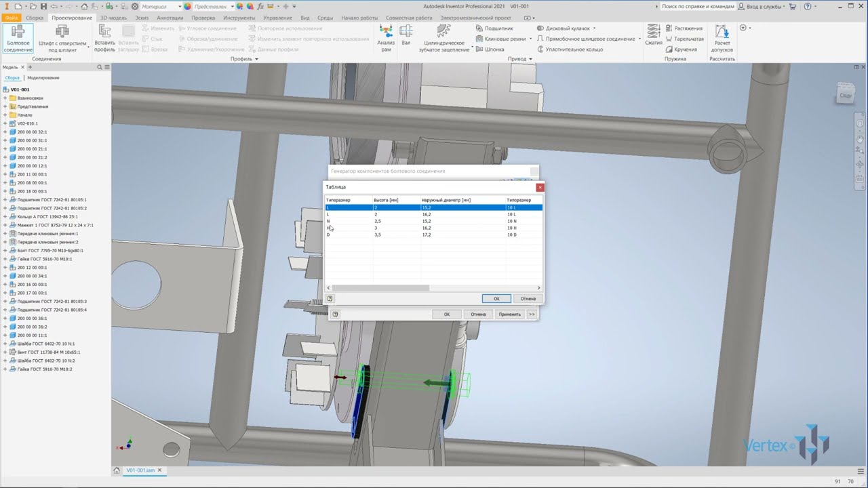Click Отмена in the Таблица dialog
The height and width of the screenshot is (488, 868).
(x=528, y=298)
